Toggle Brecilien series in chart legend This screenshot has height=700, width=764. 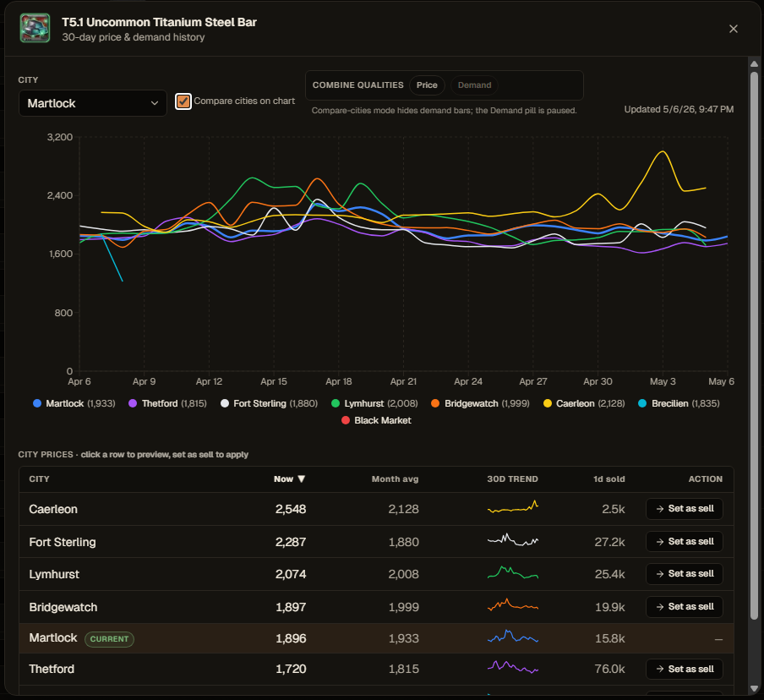coord(679,403)
